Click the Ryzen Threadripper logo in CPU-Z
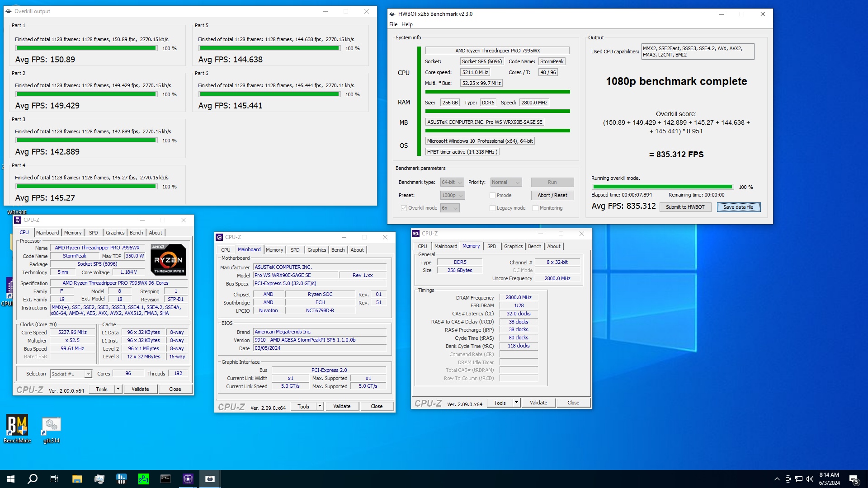Image resolution: width=868 pixels, height=488 pixels. click(x=168, y=260)
